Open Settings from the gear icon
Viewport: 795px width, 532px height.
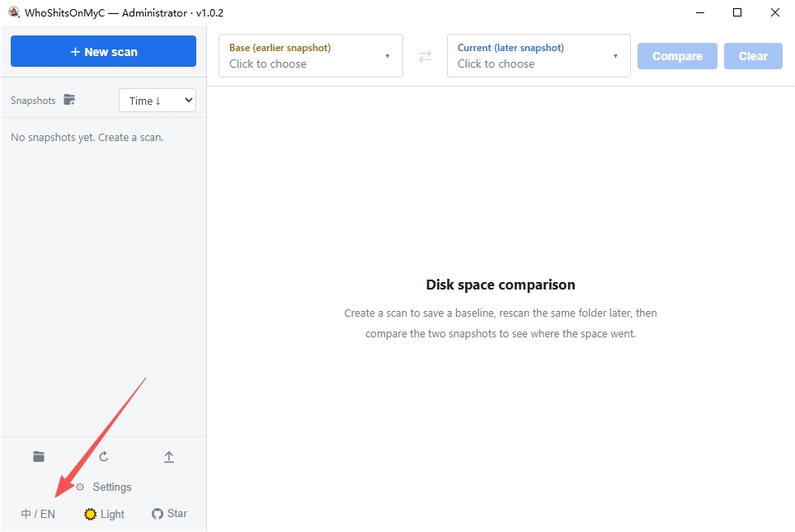tap(80, 487)
